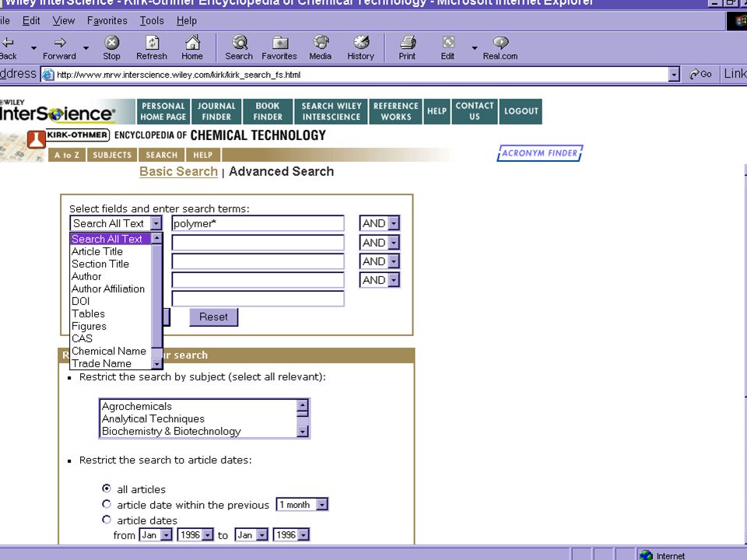This screenshot has height=560, width=747.
Task: Select 'article date within the previous' radio
Action: point(107,504)
